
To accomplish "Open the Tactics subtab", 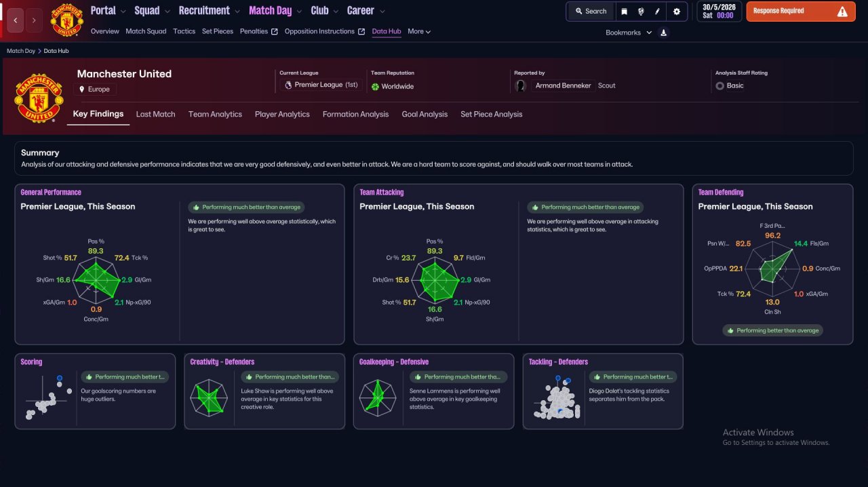I will point(184,32).
